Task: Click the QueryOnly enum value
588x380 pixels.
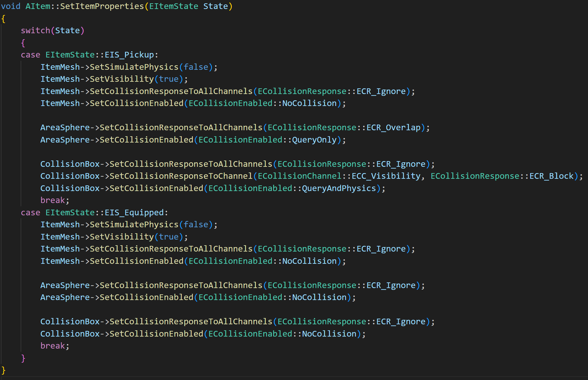Action: click(x=314, y=140)
